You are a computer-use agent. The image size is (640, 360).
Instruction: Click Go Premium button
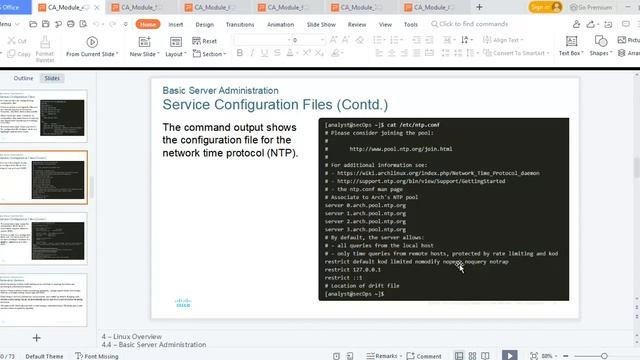point(591,7)
